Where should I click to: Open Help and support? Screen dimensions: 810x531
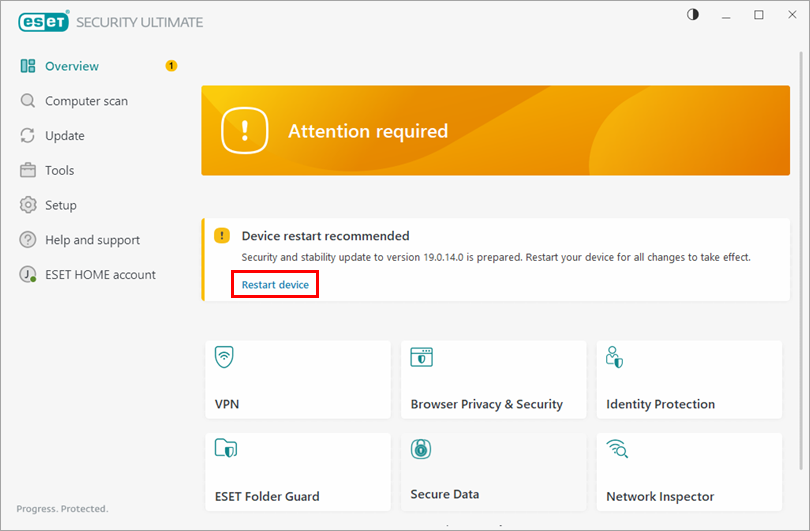click(x=92, y=240)
